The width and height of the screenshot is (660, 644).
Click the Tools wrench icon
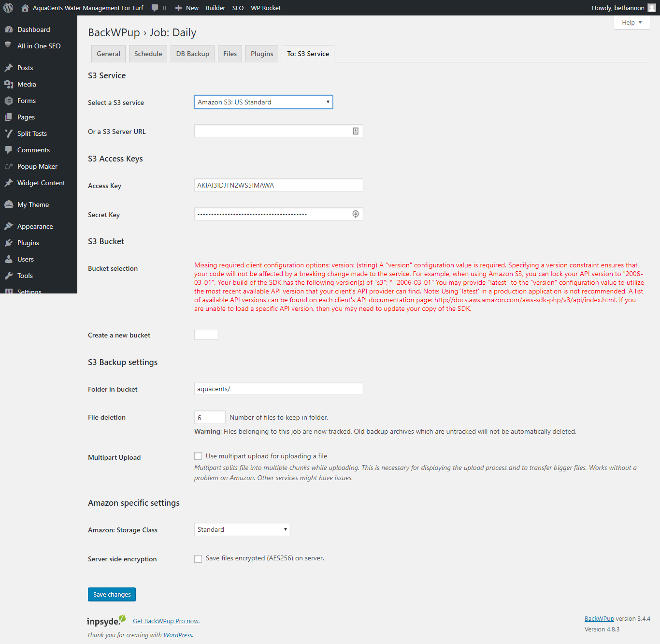coord(9,276)
